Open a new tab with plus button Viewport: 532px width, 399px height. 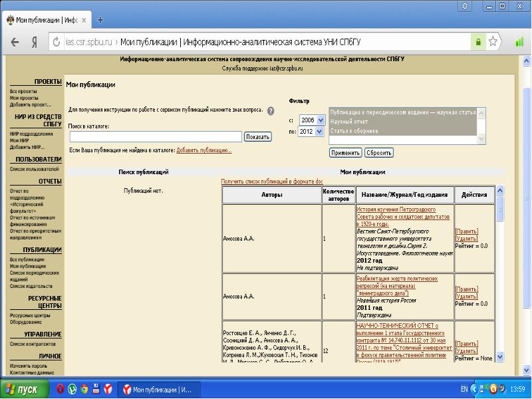[x=100, y=20]
